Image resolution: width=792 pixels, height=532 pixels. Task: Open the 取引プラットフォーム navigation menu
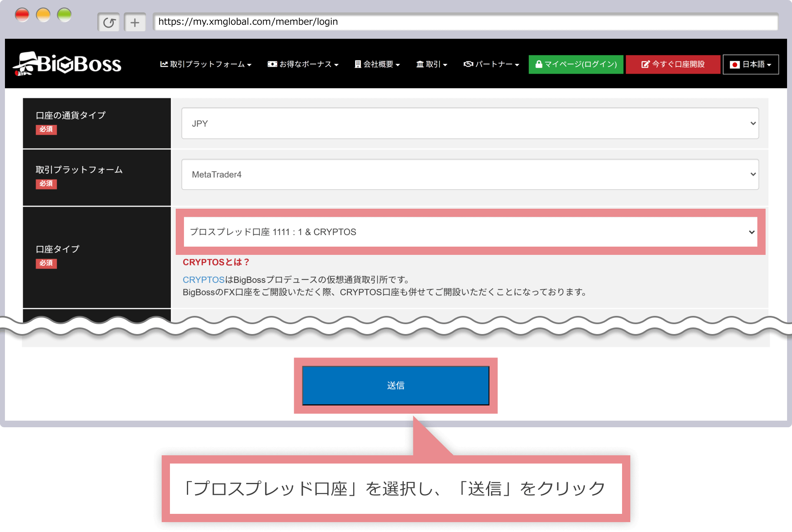click(x=205, y=64)
